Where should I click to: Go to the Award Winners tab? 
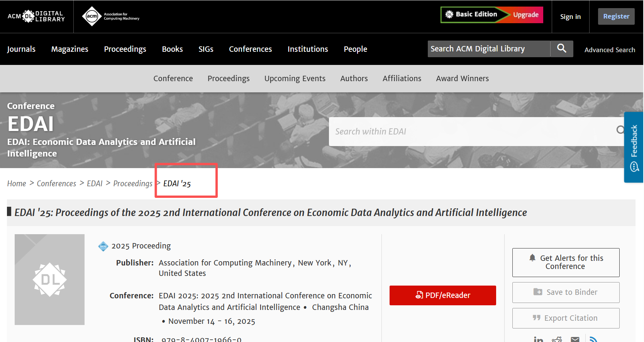[462, 78]
